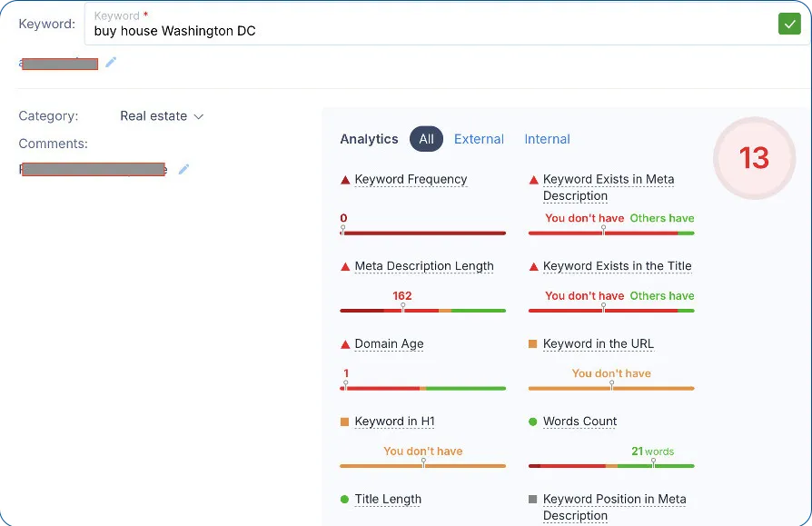
Task: Click the green circle beside Title Length
Action: (343, 499)
